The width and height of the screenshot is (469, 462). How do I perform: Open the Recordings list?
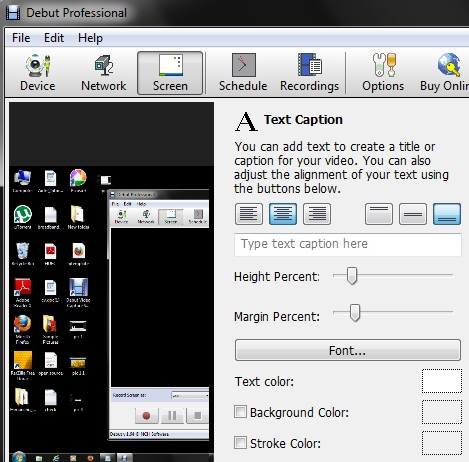309,73
